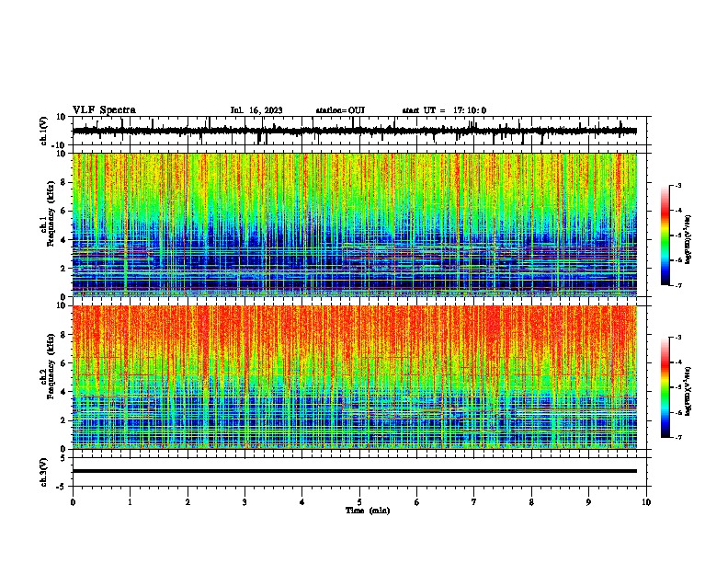Click the "VLF Spectra" plot title

point(104,110)
